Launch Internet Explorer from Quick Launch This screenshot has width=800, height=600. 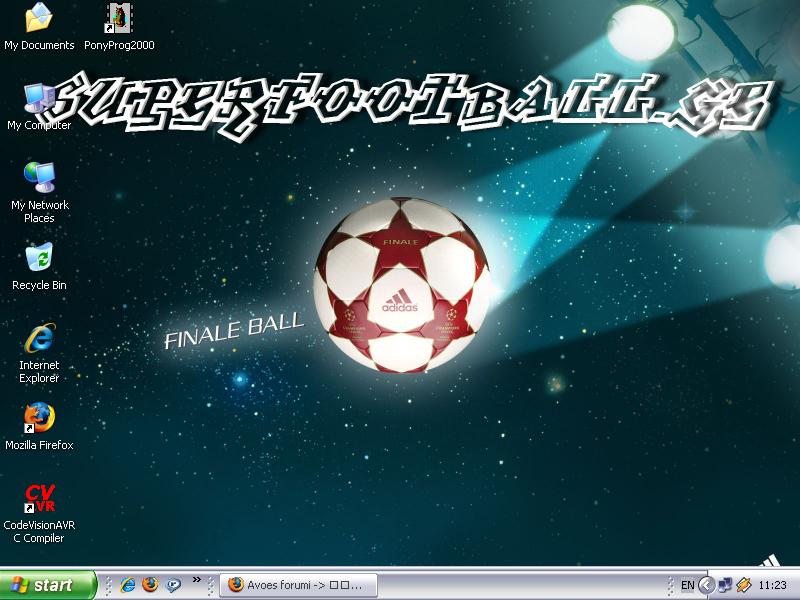tap(128, 585)
